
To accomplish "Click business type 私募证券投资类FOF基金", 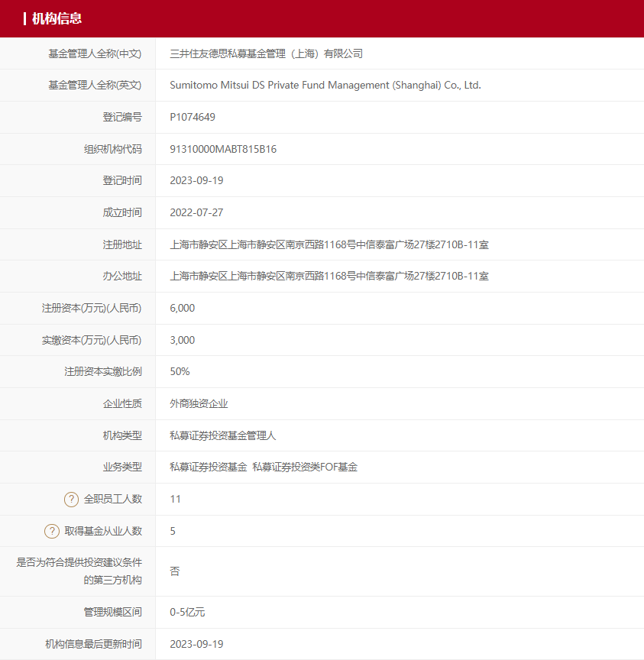I will 305,467.
